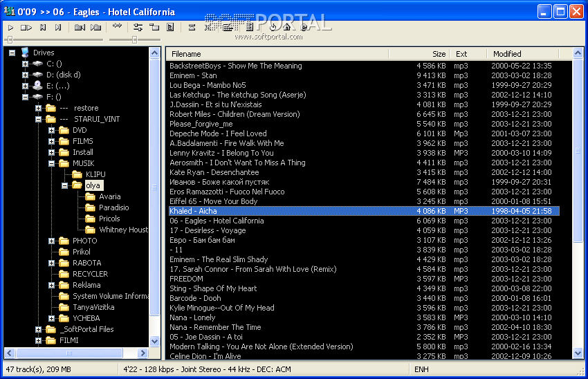
Task: Click the volume slider handle
Action: [x=135, y=39]
